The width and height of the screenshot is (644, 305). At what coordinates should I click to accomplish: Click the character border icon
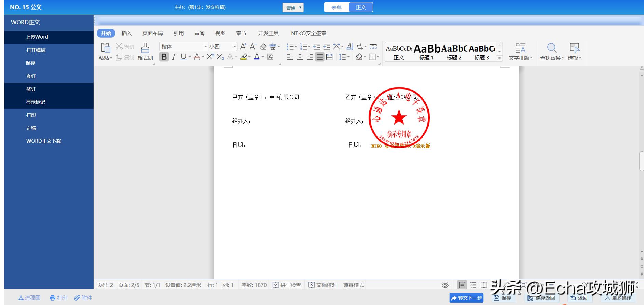(270, 57)
